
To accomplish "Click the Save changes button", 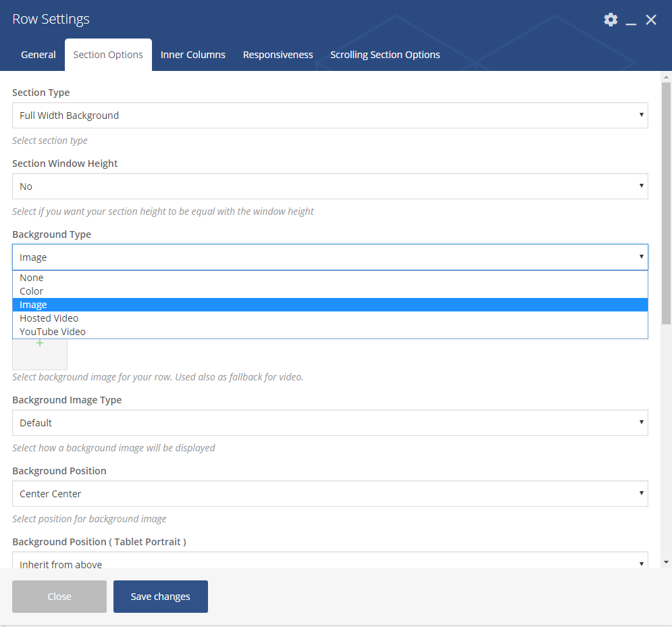I will click(x=161, y=597).
